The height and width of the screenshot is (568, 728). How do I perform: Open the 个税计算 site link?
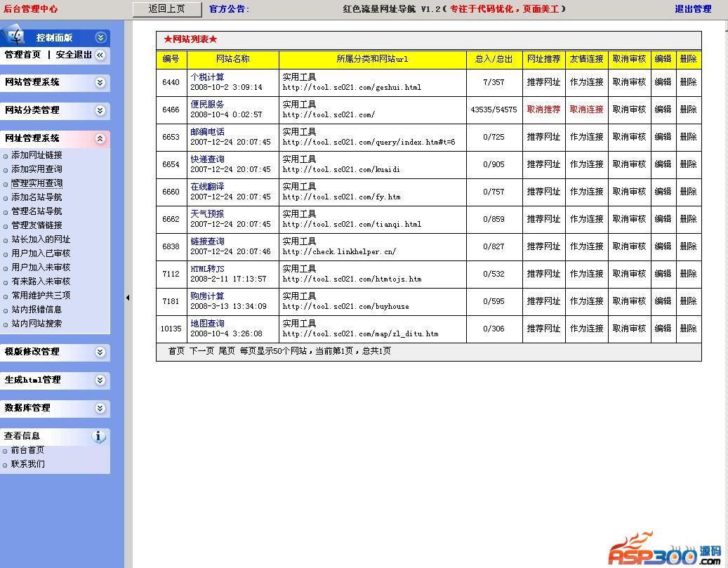(x=207, y=77)
